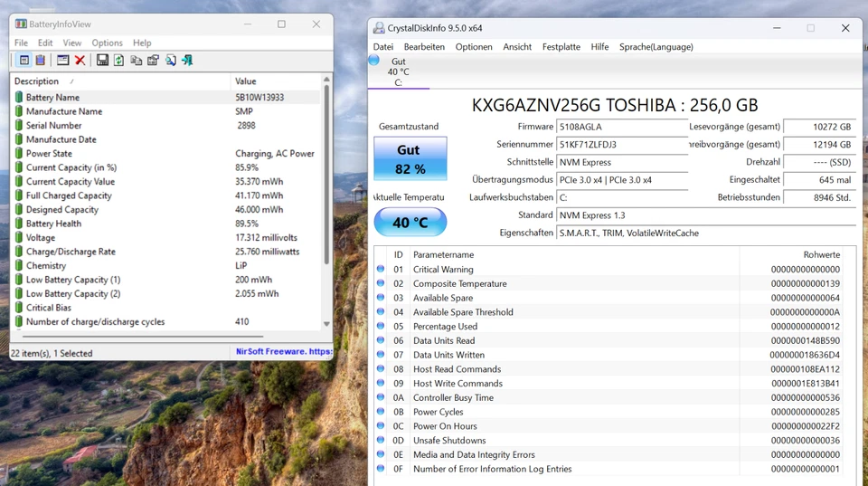Image resolution: width=868 pixels, height=486 pixels.
Task: Click the battery icon beside Power State
Action: (x=19, y=154)
